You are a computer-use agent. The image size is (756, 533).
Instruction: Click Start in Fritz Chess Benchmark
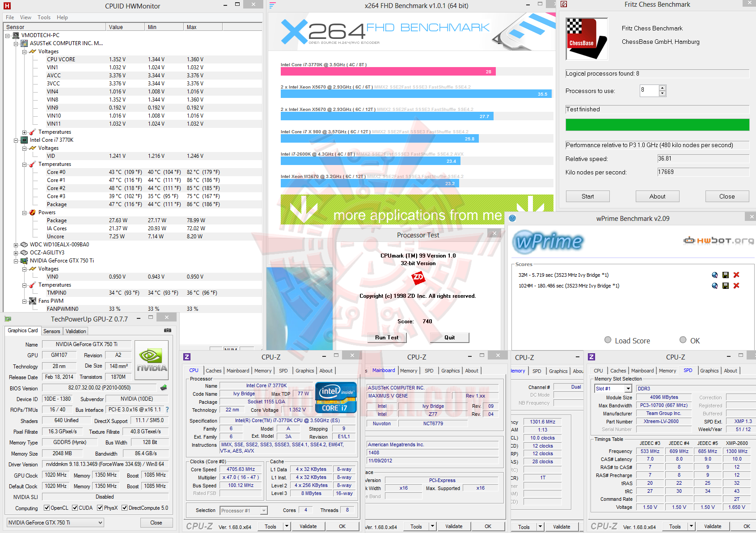click(587, 196)
